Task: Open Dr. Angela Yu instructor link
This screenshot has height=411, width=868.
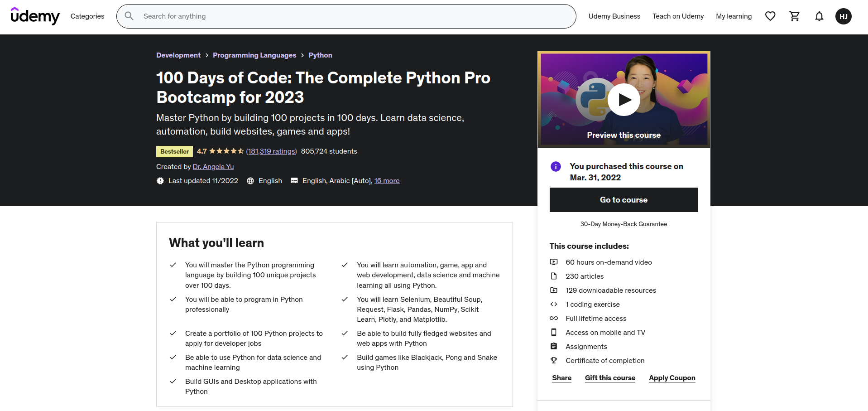Action: (213, 167)
